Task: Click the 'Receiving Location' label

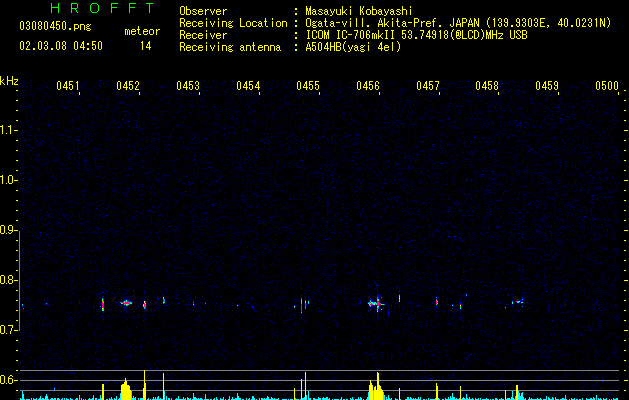Action: [x=233, y=23]
